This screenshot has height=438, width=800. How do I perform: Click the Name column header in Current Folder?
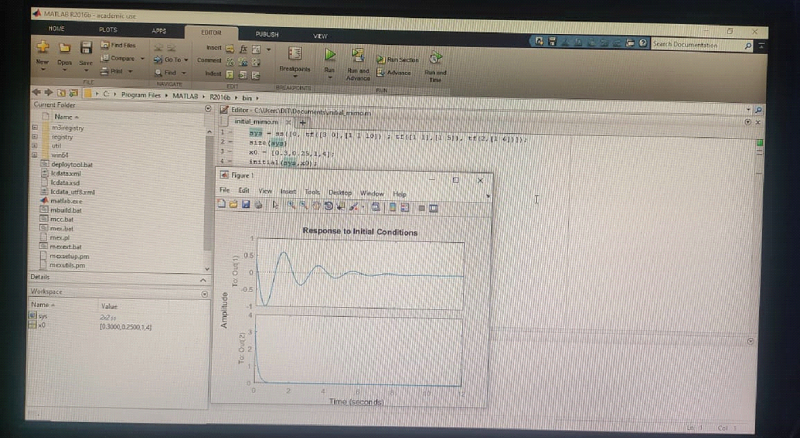[x=66, y=117]
